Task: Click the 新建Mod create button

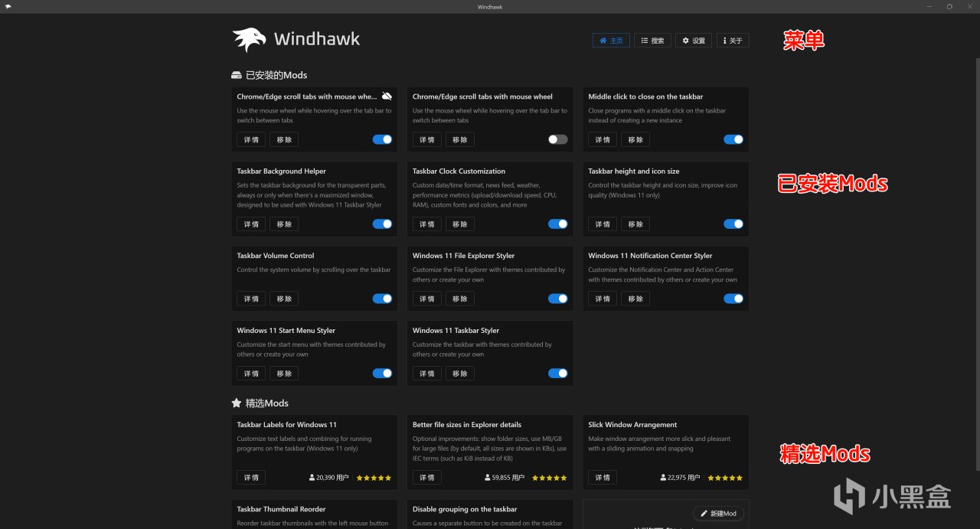Action: tap(718, 513)
